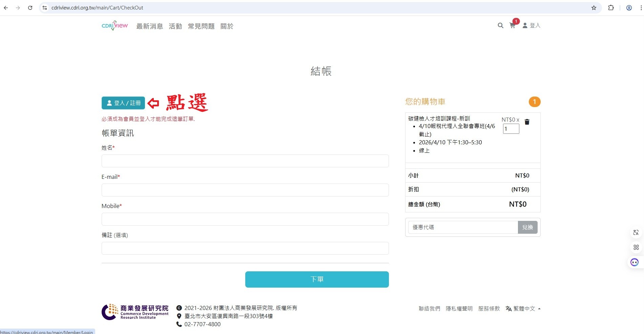The image size is (644, 334).
Task: Open the 最新消息 menu item
Action: 149,26
